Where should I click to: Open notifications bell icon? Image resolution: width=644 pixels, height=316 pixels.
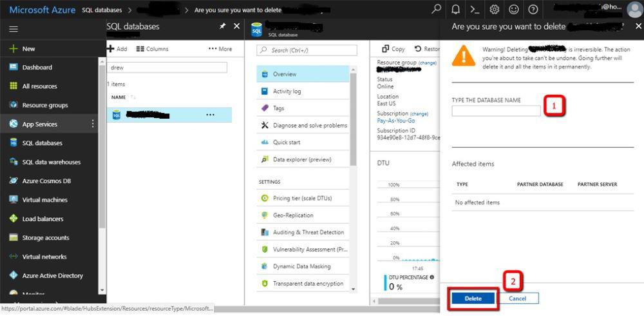pos(455,10)
